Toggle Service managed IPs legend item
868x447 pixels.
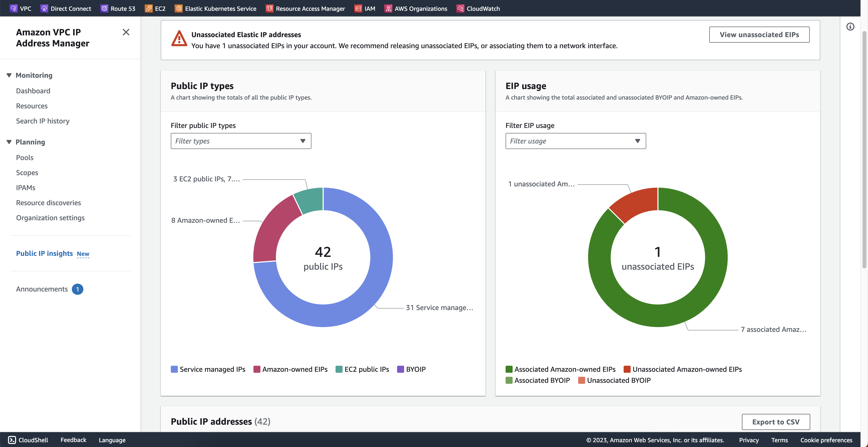[x=208, y=369]
